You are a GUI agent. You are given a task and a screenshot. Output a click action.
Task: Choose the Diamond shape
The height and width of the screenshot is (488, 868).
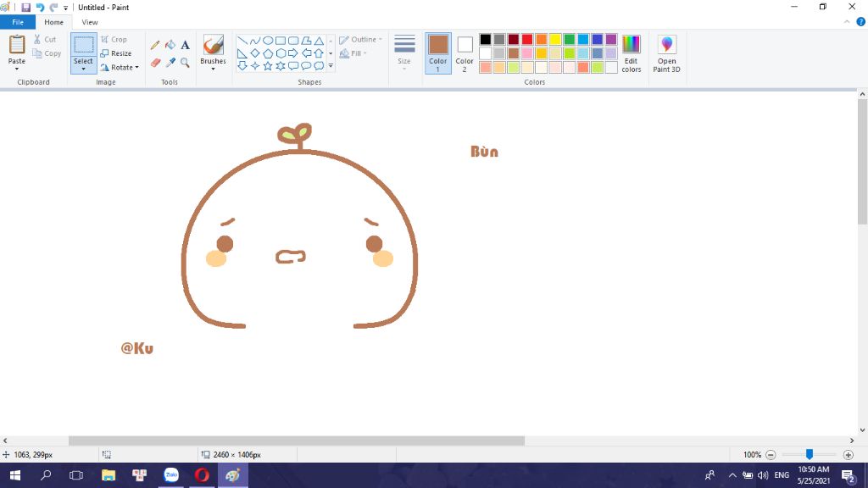coord(255,53)
